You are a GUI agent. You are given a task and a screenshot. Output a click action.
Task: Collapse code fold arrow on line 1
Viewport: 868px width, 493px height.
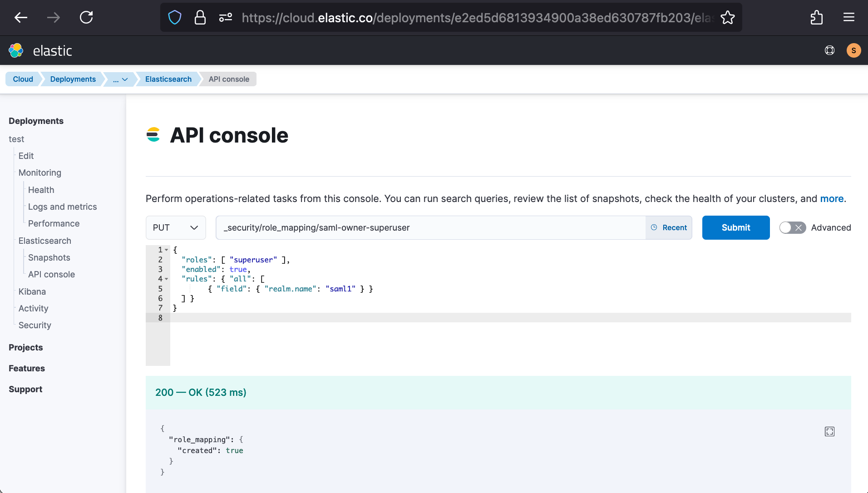pos(167,250)
